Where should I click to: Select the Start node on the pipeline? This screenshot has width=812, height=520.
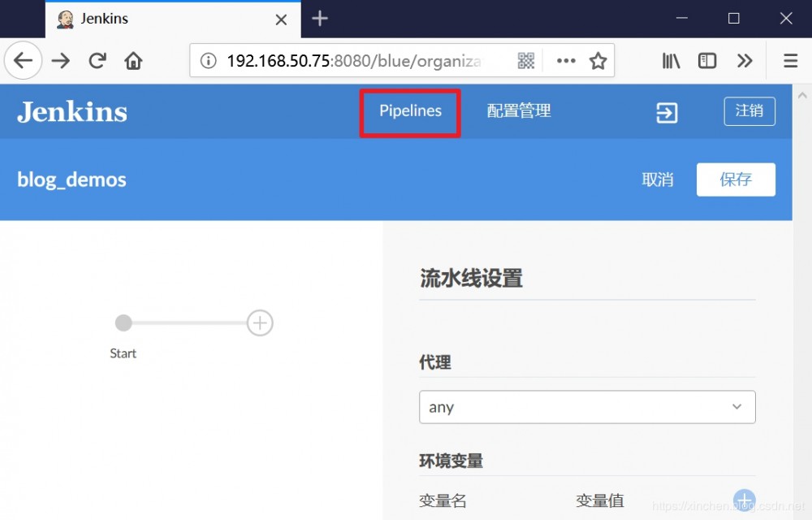[x=123, y=323]
